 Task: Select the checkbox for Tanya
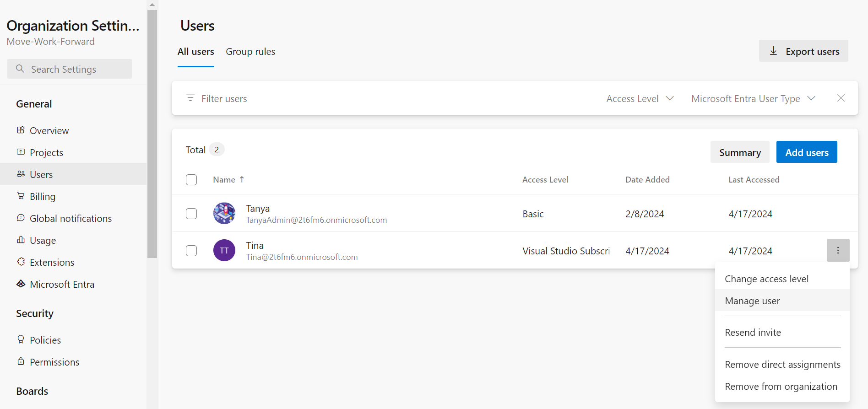191,214
